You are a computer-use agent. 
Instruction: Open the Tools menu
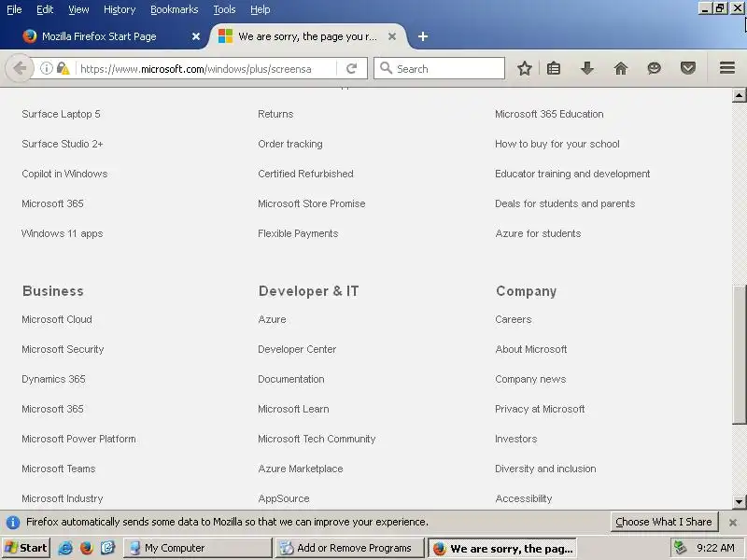[224, 9]
